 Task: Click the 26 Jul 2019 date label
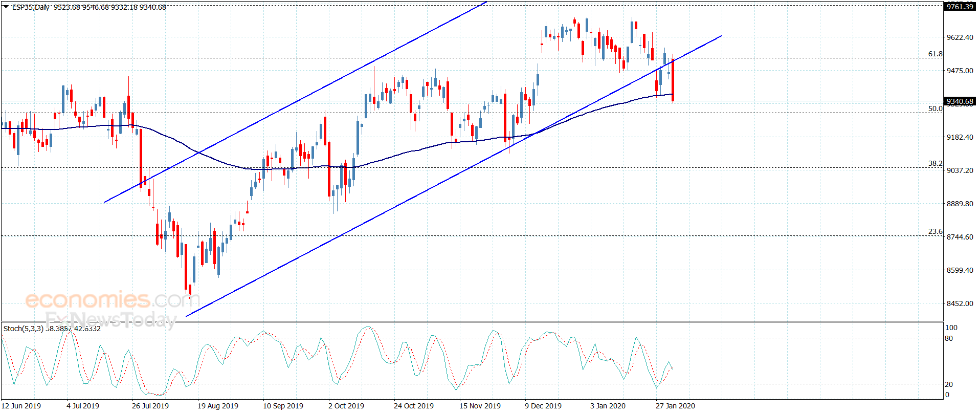pyautogui.click(x=150, y=406)
